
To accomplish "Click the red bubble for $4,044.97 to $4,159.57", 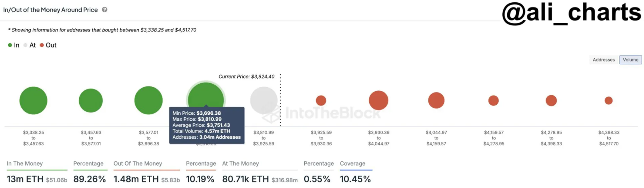I will [436, 101].
